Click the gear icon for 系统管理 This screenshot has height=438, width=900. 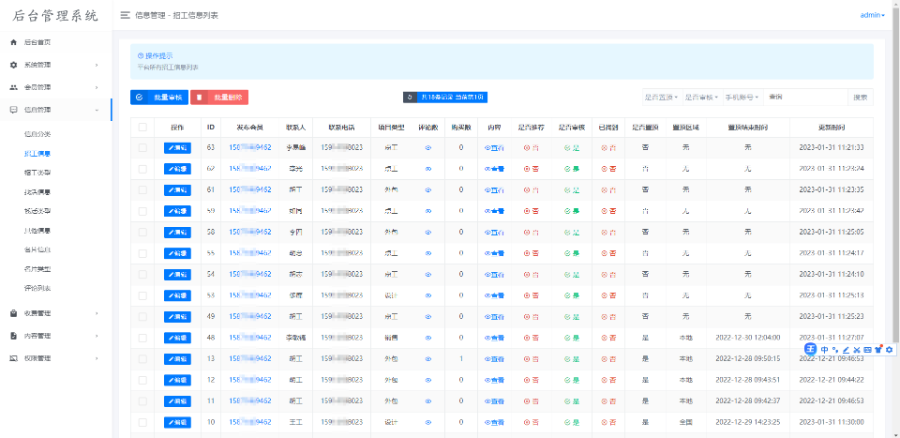pyautogui.click(x=13, y=65)
